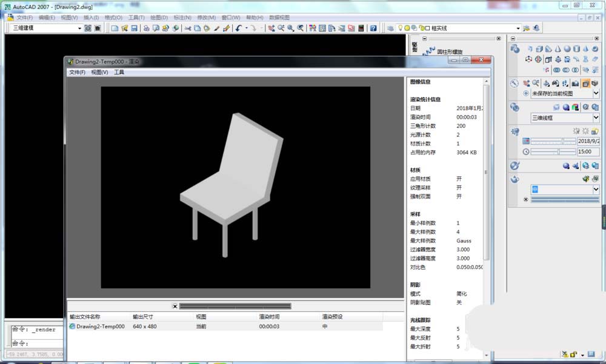Click the 输出文件名称 column header
Image resolution: width=606 pixels, height=364 pixels.
[x=85, y=317]
